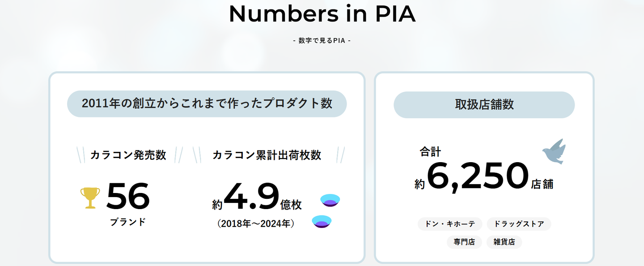The image size is (644, 266).
Task: Click the 6,250 store count number
Action: click(x=478, y=176)
